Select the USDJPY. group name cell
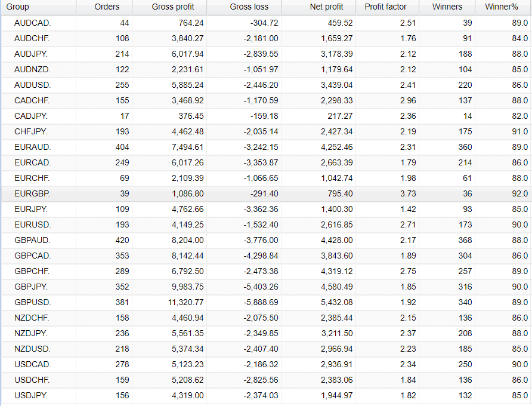 pos(32,396)
